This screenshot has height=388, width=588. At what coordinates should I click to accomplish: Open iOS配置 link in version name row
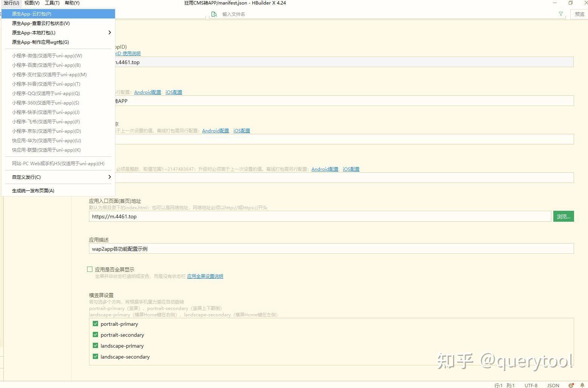(242, 131)
